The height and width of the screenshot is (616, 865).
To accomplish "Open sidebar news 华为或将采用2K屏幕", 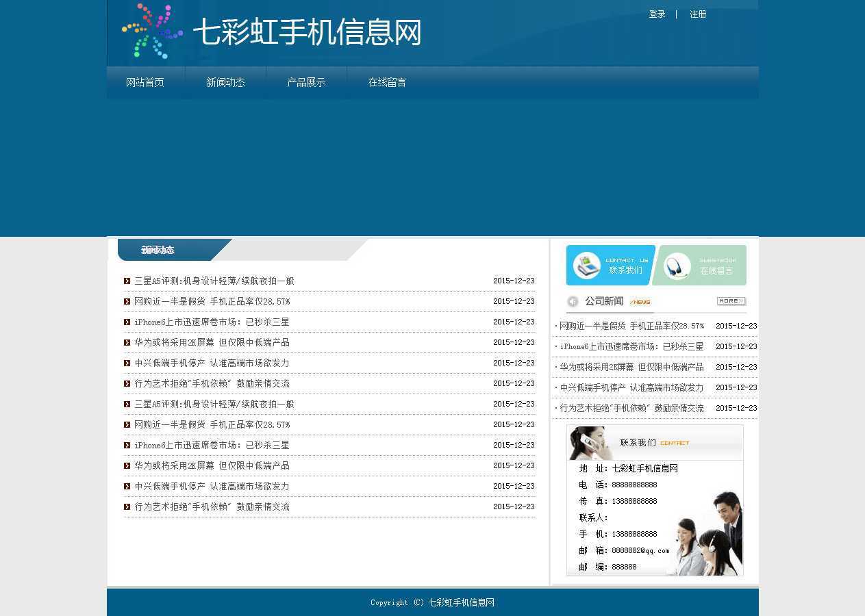I will coord(631,367).
